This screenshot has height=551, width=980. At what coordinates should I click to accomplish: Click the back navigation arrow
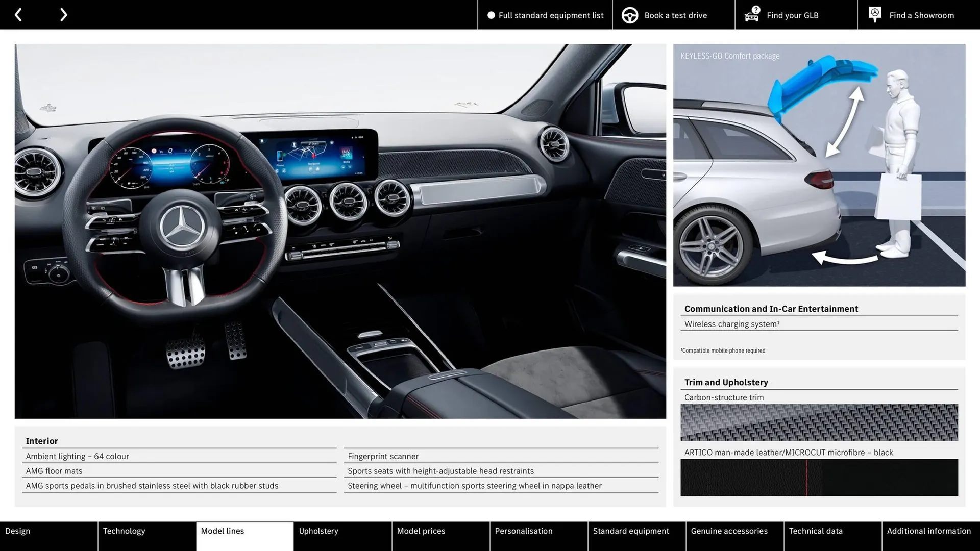pyautogui.click(x=18, y=14)
